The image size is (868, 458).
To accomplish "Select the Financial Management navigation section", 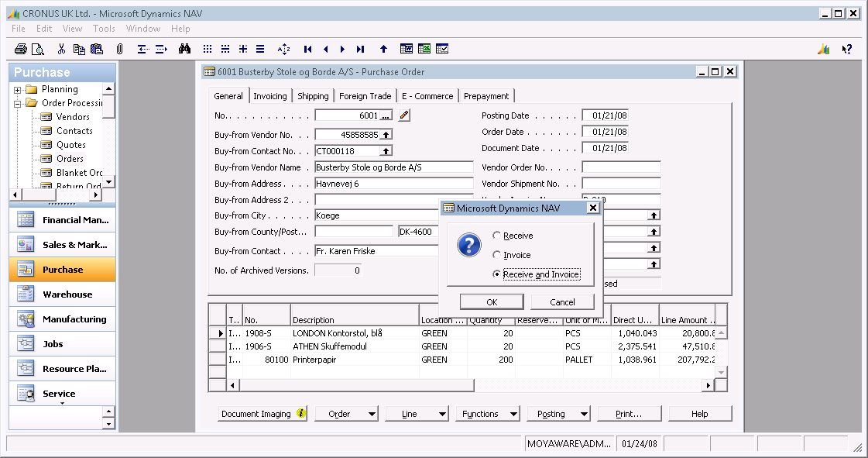I will tap(63, 220).
